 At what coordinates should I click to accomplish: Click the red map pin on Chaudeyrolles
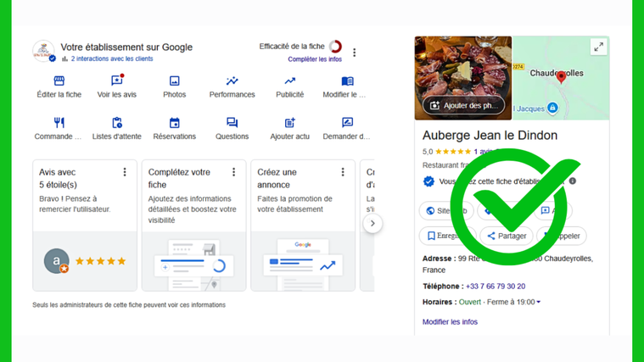pos(561,76)
